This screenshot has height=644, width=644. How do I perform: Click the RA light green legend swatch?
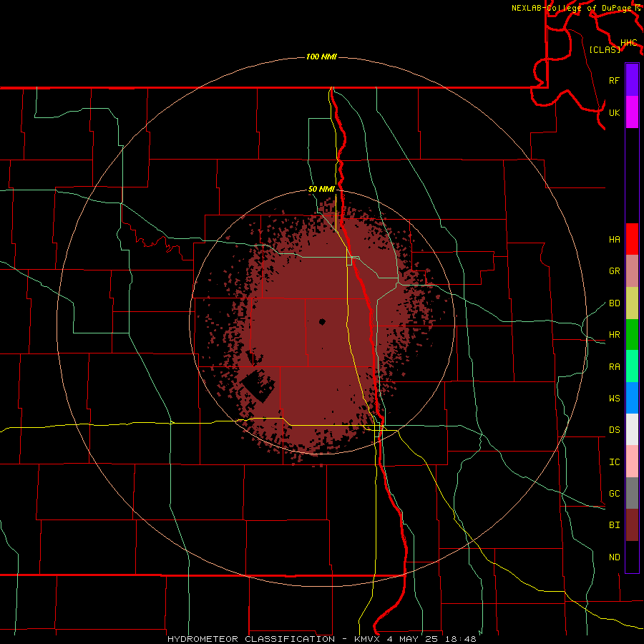(632, 366)
